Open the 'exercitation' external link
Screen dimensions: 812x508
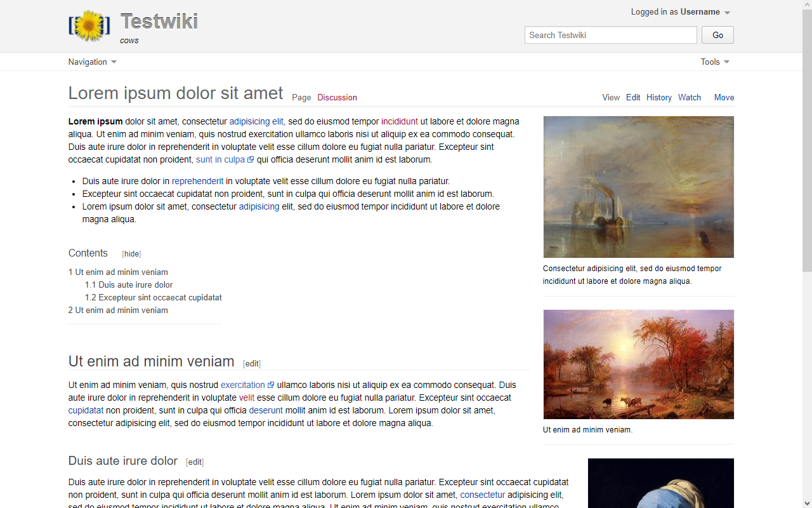[x=243, y=385]
